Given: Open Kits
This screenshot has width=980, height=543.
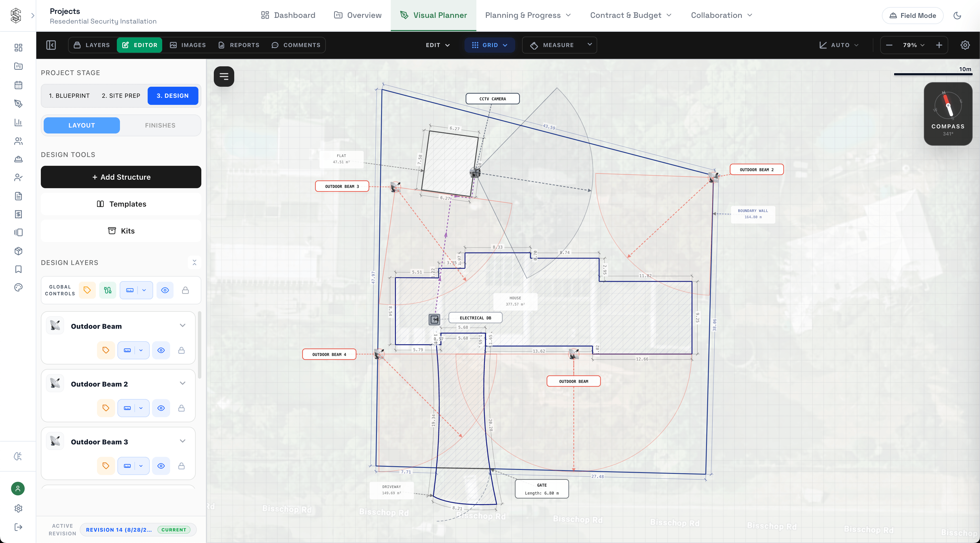Looking at the screenshot, I should click(121, 231).
